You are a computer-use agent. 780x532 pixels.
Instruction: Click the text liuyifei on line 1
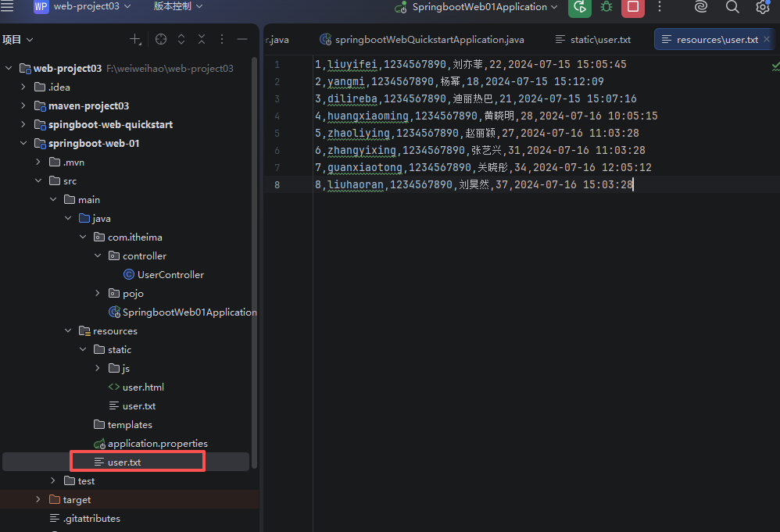click(352, 64)
